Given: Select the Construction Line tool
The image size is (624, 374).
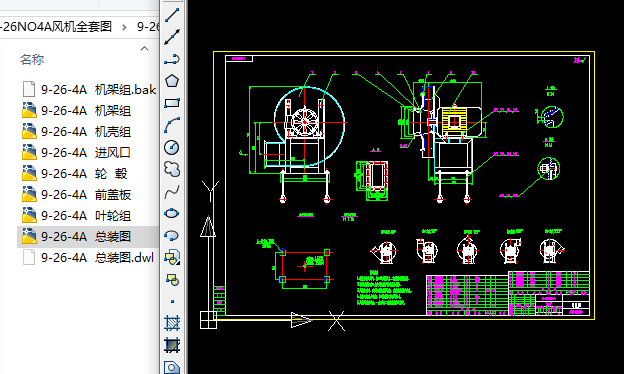Looking at the screenshot, I should click(172, 37).
